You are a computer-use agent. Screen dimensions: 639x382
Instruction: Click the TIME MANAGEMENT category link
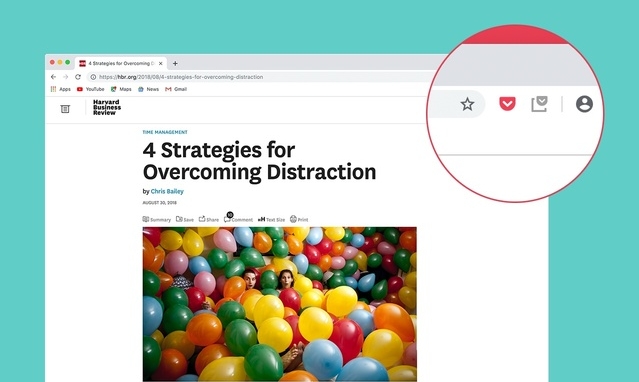coord(165,132)
